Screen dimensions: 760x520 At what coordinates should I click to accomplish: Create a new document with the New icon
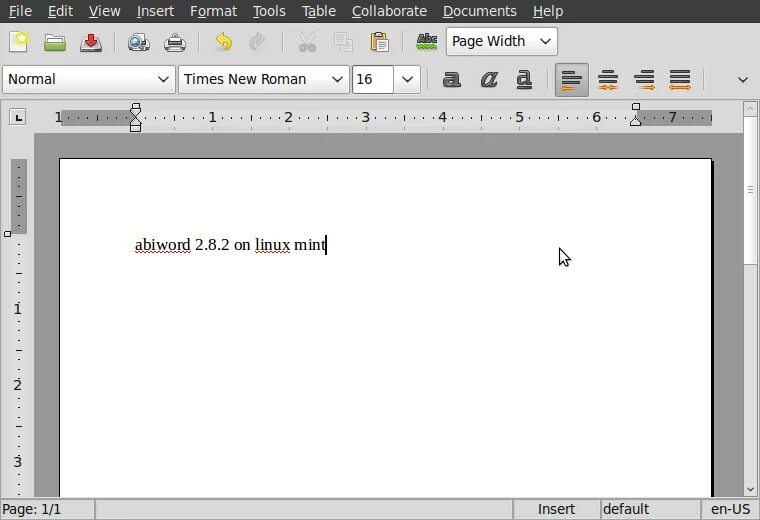19,42
